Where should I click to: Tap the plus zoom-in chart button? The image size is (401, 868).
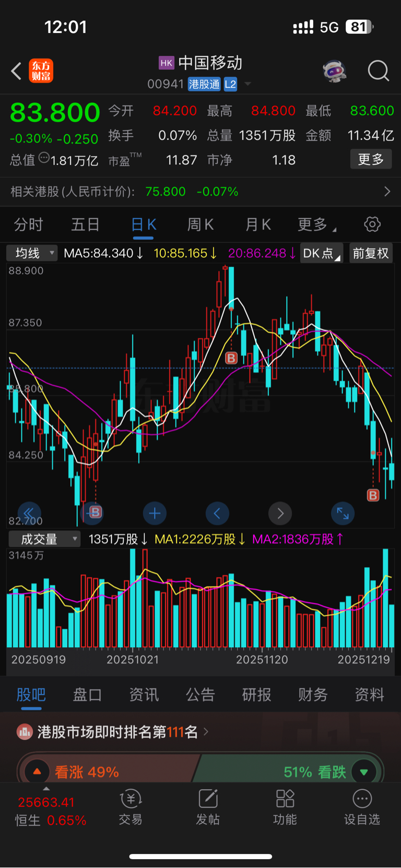coord(155,514)
